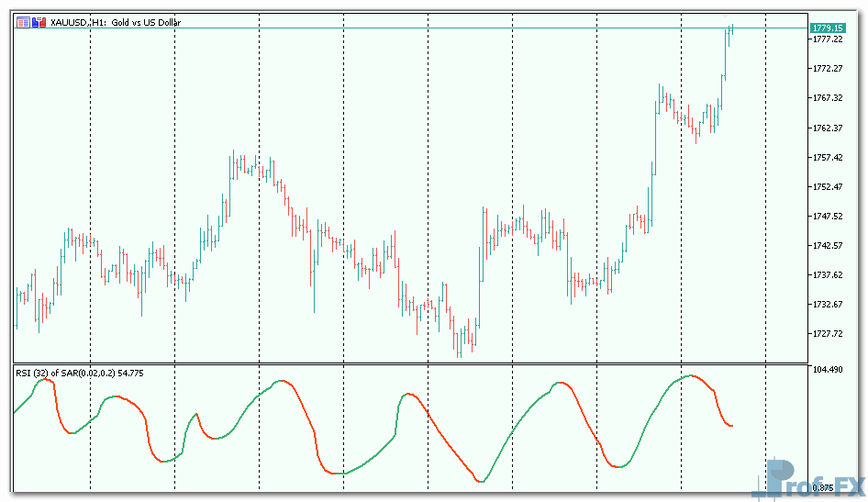Click the 1767.32 price scale label
This screenshot has width=868, height=502.
point(828,98)
